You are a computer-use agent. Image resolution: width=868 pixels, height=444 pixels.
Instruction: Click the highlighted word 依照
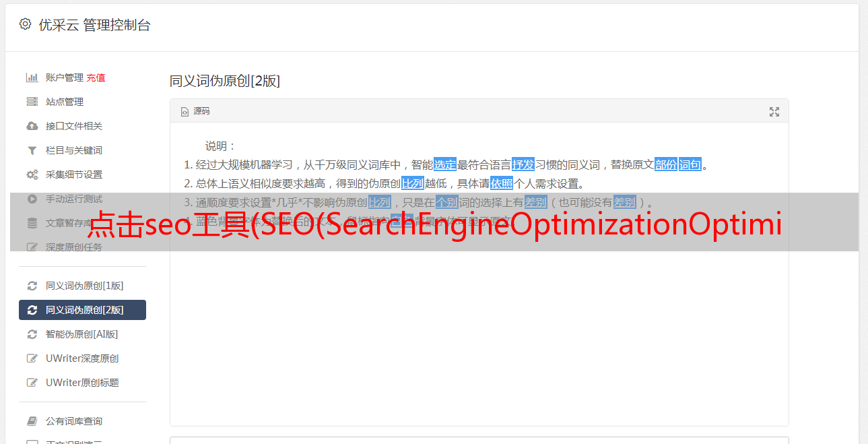(x=502, y=183)
